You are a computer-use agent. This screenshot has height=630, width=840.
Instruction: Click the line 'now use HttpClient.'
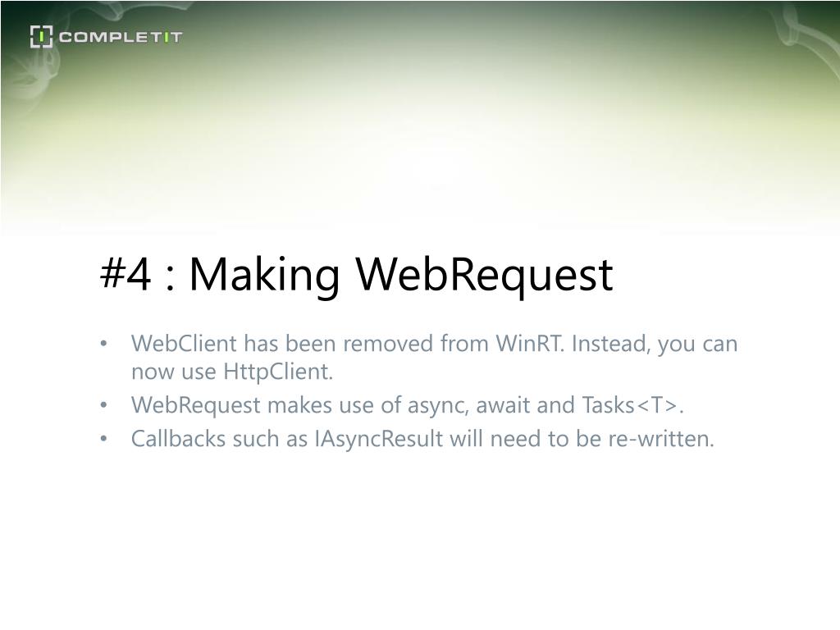click(x=232, y=372)
